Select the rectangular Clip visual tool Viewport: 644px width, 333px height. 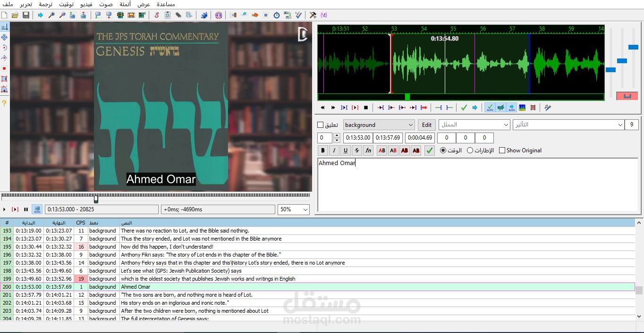(x=4, y=79)
